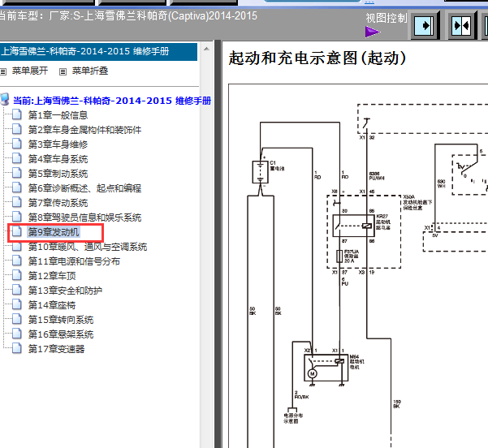Click the 菜单展开 list icon
The image size is (488, 448).
(x=3, y=72)
